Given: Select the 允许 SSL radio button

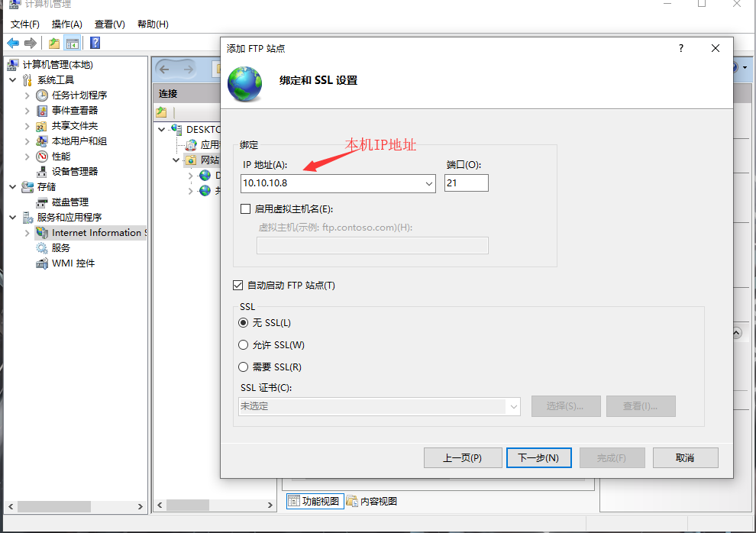Looking at the screenshot, I should pyautogui.click(x=244, y=345).
